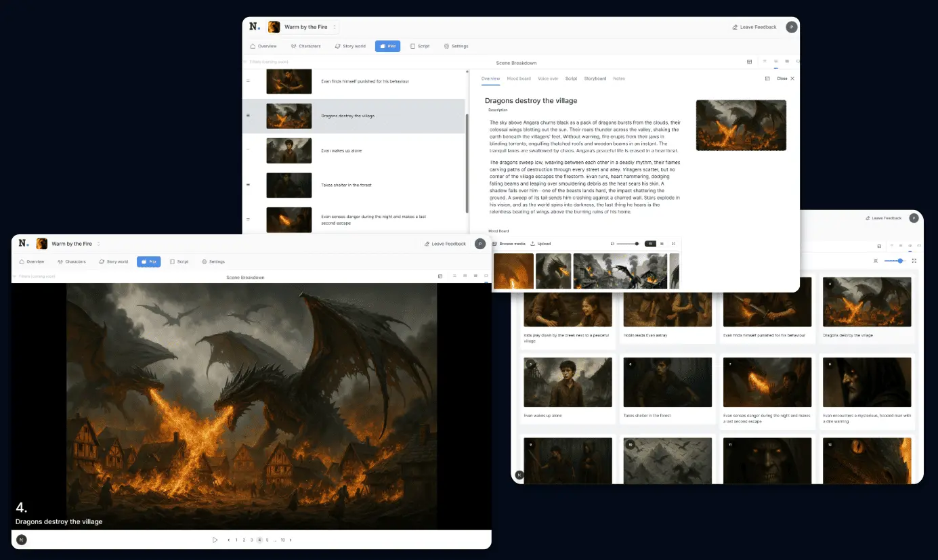938x560 pixels.
Task: Open the Voice over tab in scene details
Action: coord(547,79)
